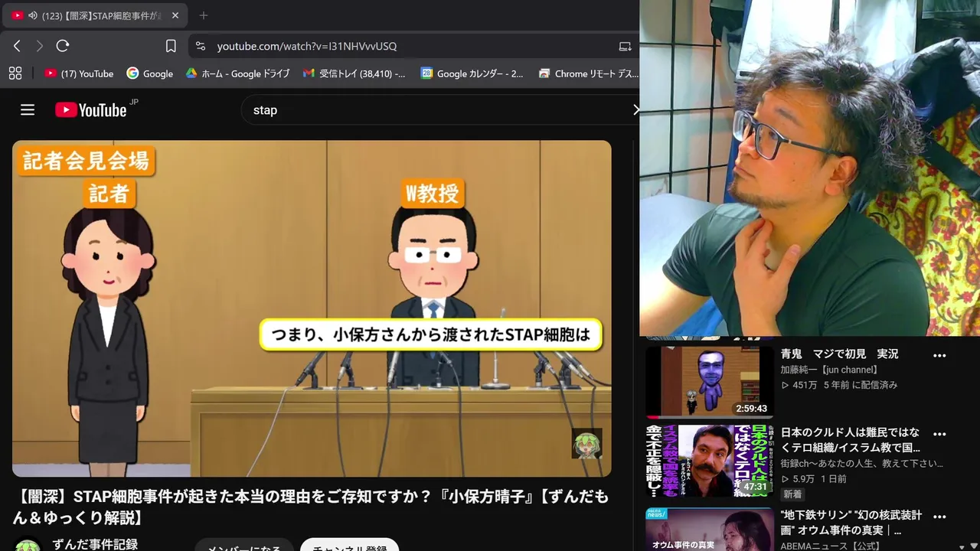Open the Chrome Remote Desktop bookmark

(588, 73)
